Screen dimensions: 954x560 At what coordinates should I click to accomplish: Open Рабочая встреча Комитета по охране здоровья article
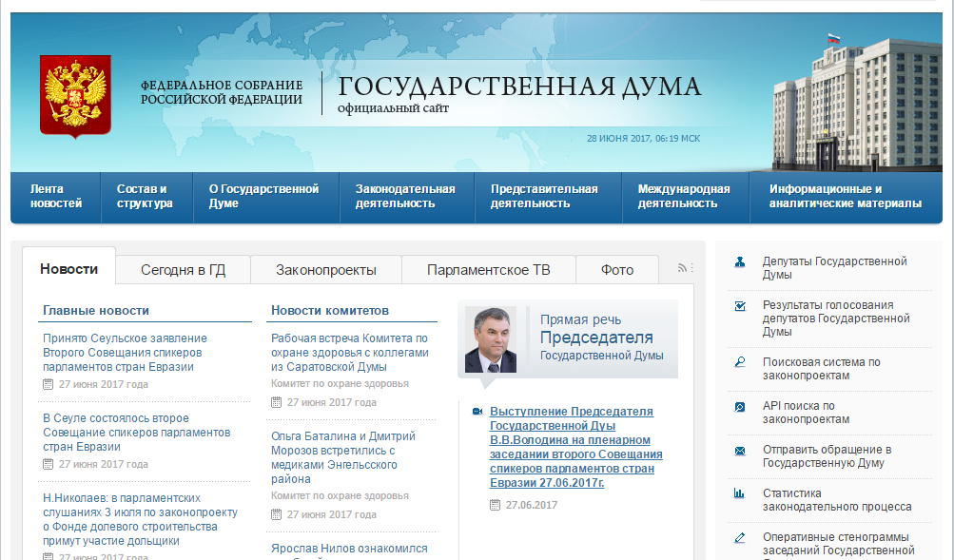pyautogui.click(x=350, y=353)
